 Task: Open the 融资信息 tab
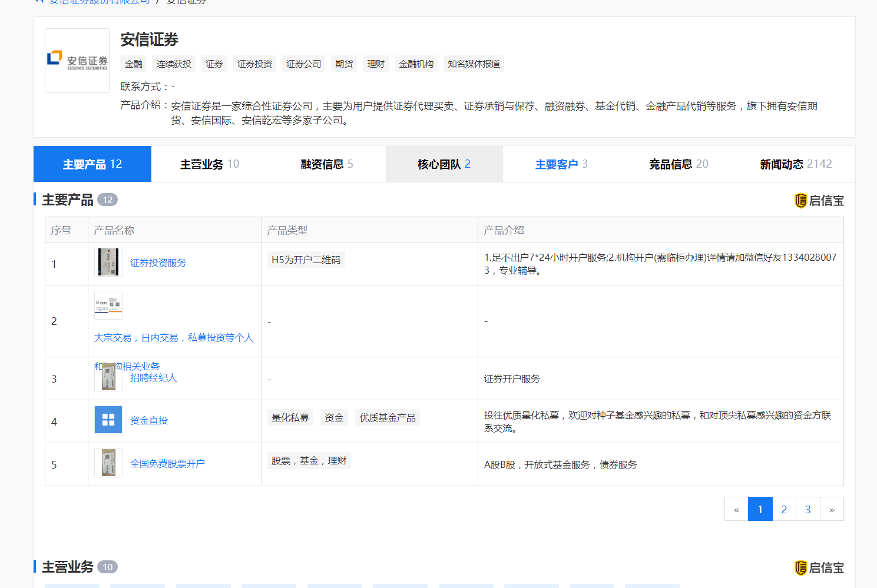(x=327, y=164)
